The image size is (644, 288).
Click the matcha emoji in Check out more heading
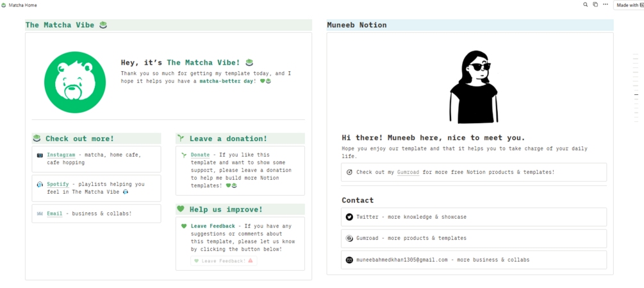tap(37, 138)
